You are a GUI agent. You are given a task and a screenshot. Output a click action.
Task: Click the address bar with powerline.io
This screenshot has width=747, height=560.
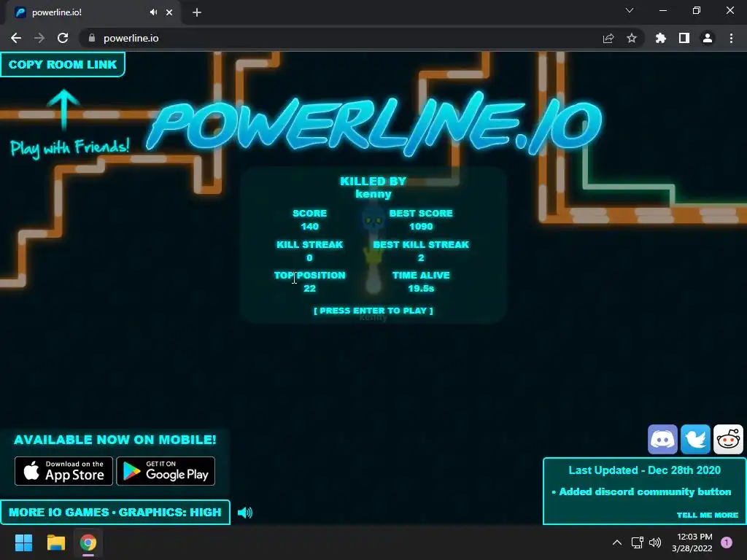pos(343,38)
